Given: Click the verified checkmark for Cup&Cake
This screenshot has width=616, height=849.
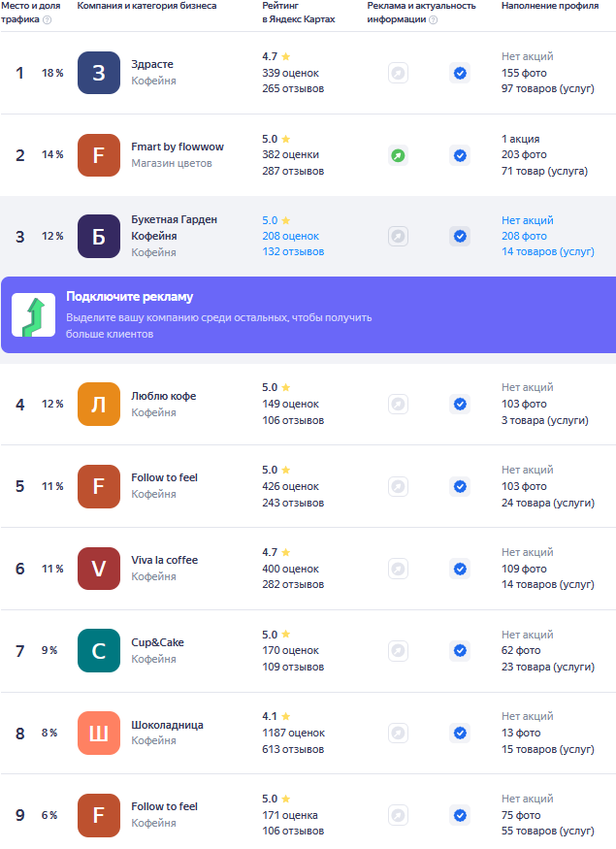Looking at the screenshot, I should point(460,650).
